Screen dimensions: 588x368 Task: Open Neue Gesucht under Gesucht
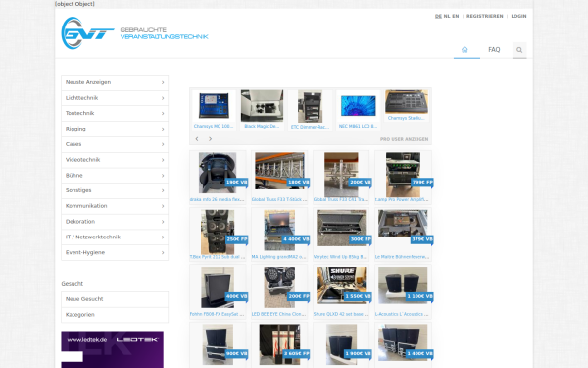(x=115, y=299)
